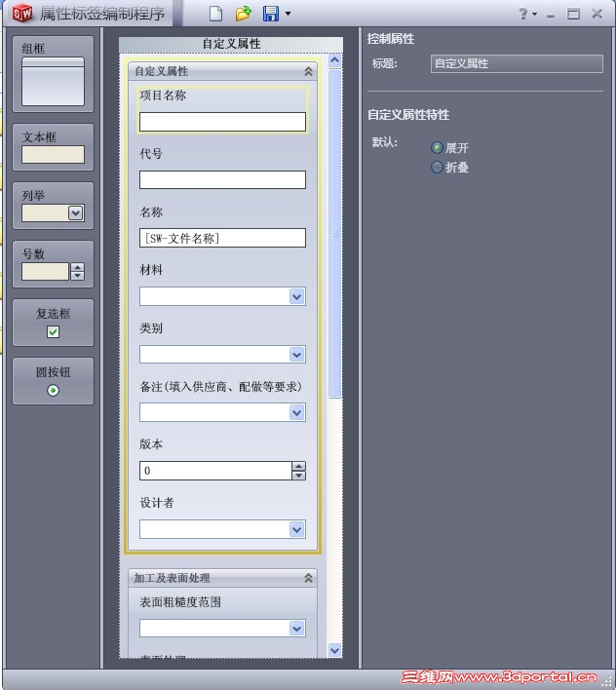Screen dimensions: 616x690
Task: Click the 设计者 label
Action: point(157,503)
